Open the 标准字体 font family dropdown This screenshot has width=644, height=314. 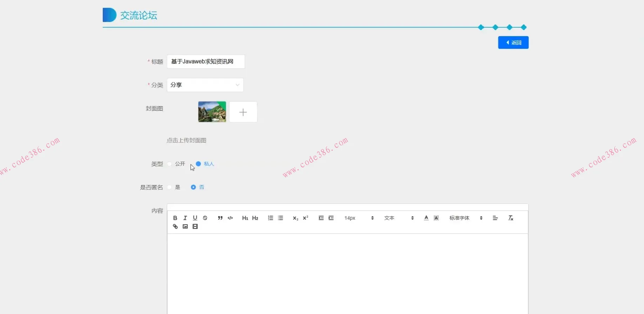click(466, 218)
